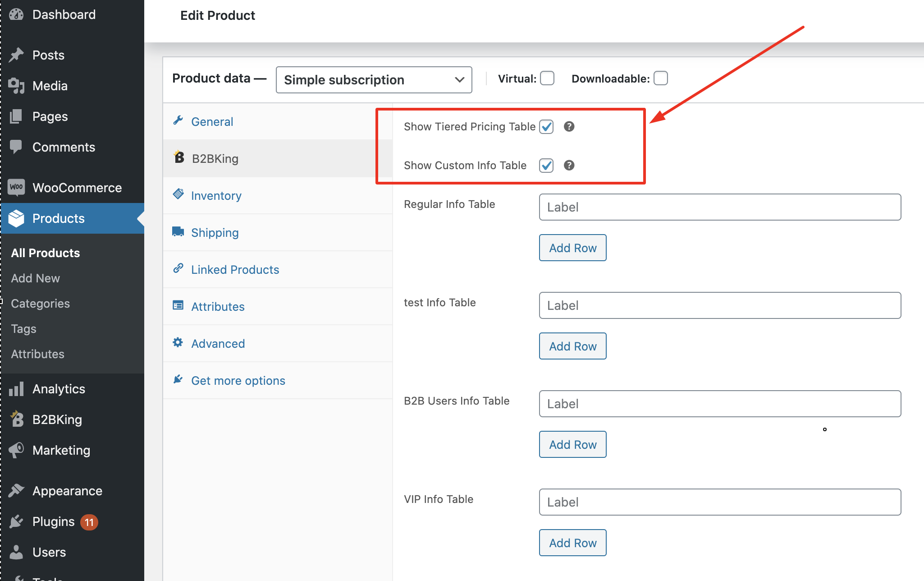The height and width of the screenshot is (581, 924).
Task: Open the Simple subscription product type dropdown
Action: click(374, 80)
